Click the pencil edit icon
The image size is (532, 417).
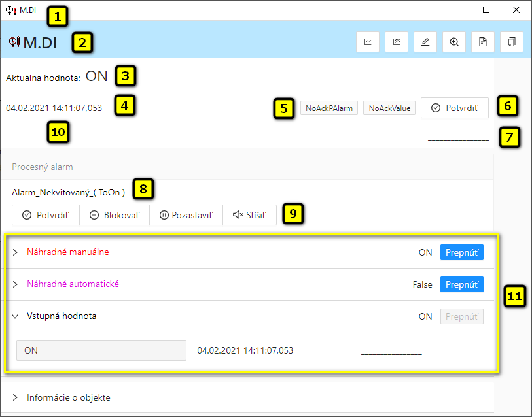coord(425,42)
